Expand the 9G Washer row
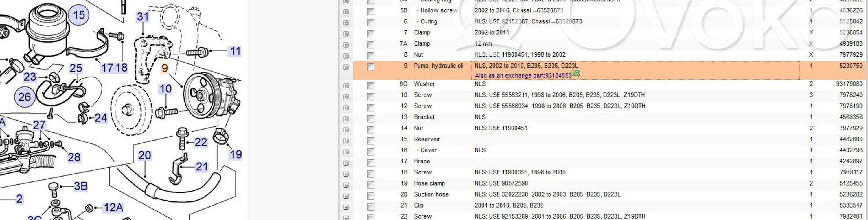This screenshot has height=220, width=868. pyautogui.click(x=346, y=86)
